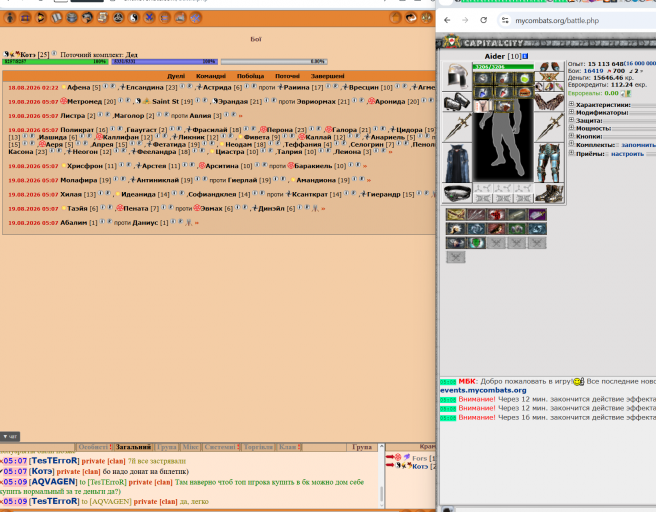Collapse the chat panel with the чат toggle

pyautogui.click(x=10, y=436)
